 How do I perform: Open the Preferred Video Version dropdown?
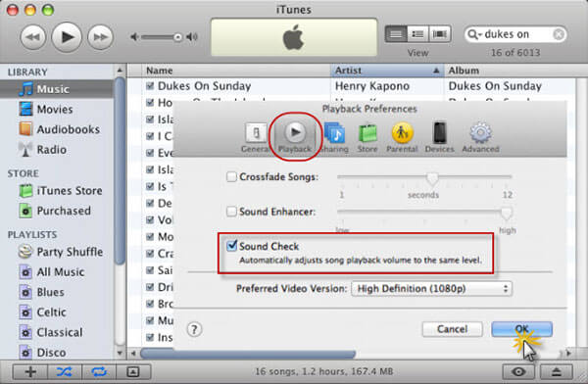(431, 289)
